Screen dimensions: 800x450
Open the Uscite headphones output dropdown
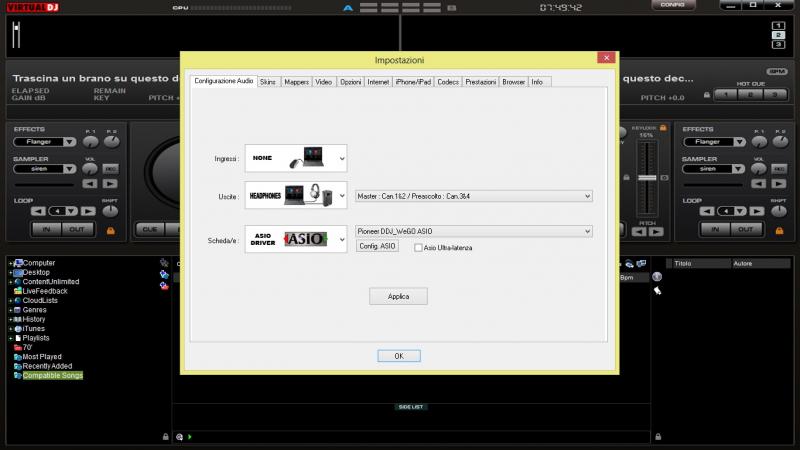pos(296,195)
